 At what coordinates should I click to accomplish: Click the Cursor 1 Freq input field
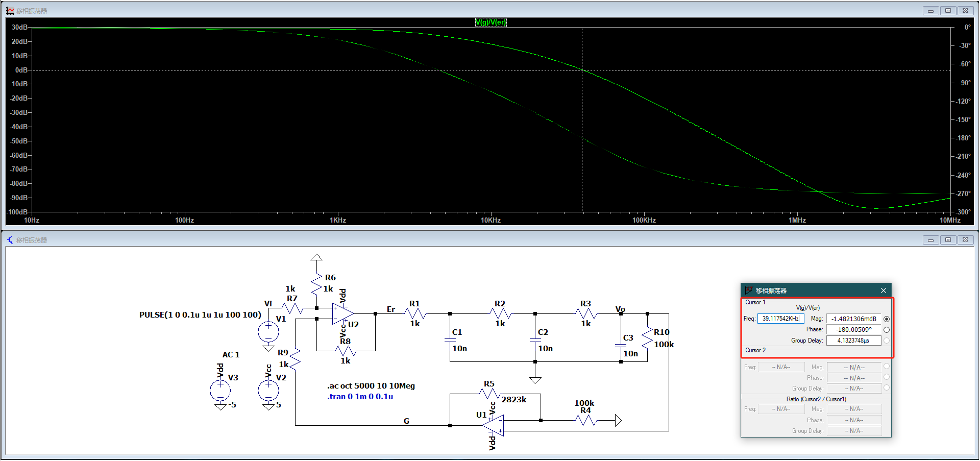pyautogui.click(x=781, y=319)
